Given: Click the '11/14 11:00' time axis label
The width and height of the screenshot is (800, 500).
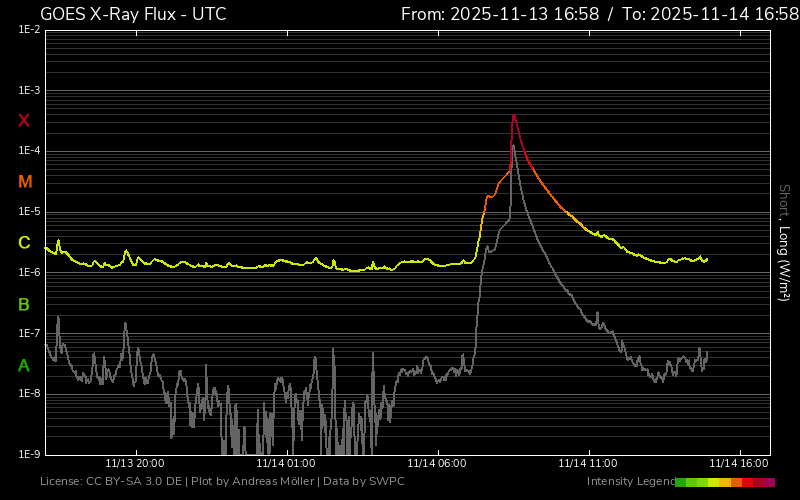Looking at the screenshot, I should [588, 463].
